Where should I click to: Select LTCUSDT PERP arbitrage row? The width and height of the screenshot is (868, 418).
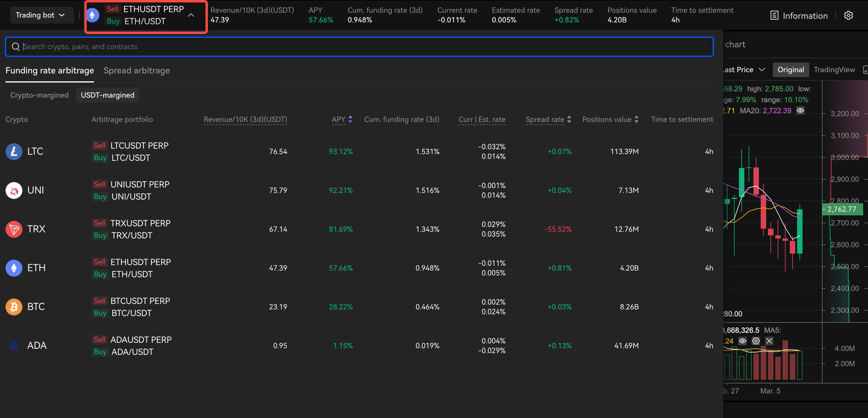click(x=359, y=151)
